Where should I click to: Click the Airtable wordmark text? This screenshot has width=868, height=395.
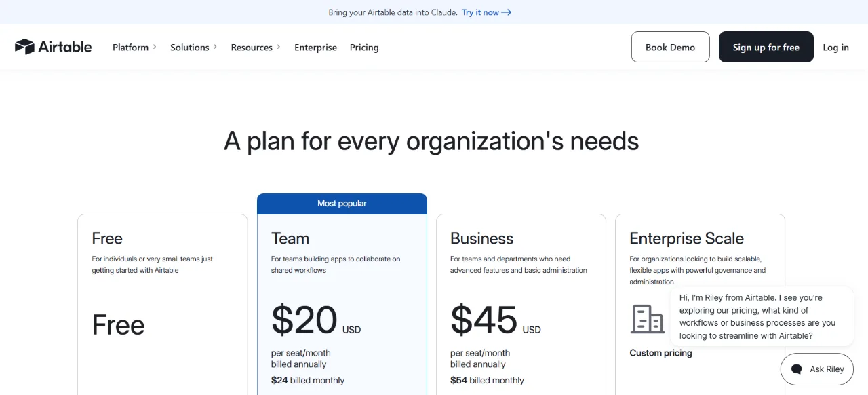coord(65,47)
